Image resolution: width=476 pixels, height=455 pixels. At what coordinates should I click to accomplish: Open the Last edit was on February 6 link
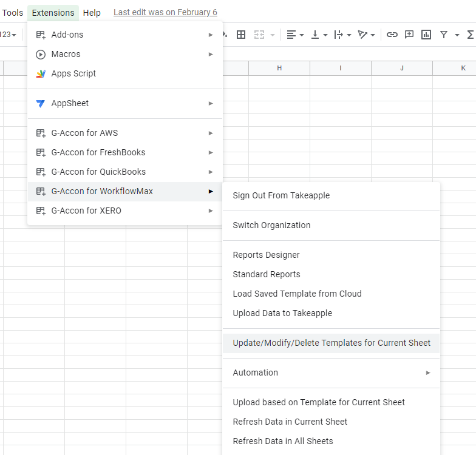click(x=165, y=12)
